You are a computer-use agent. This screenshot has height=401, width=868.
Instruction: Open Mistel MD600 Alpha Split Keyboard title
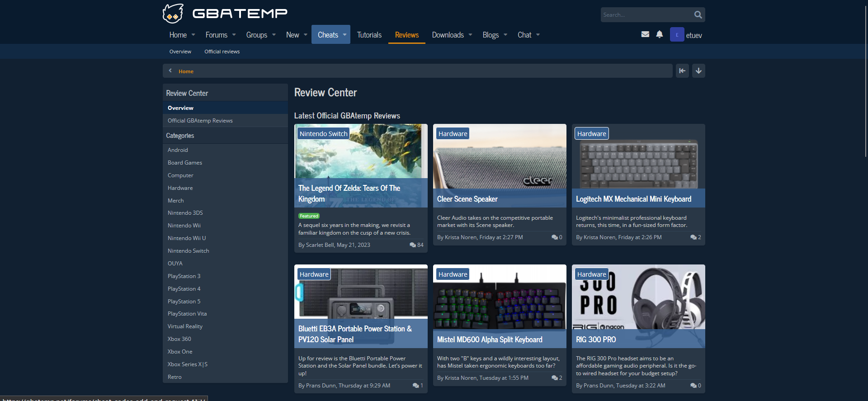pyautogui.click(x=490, y=340)
